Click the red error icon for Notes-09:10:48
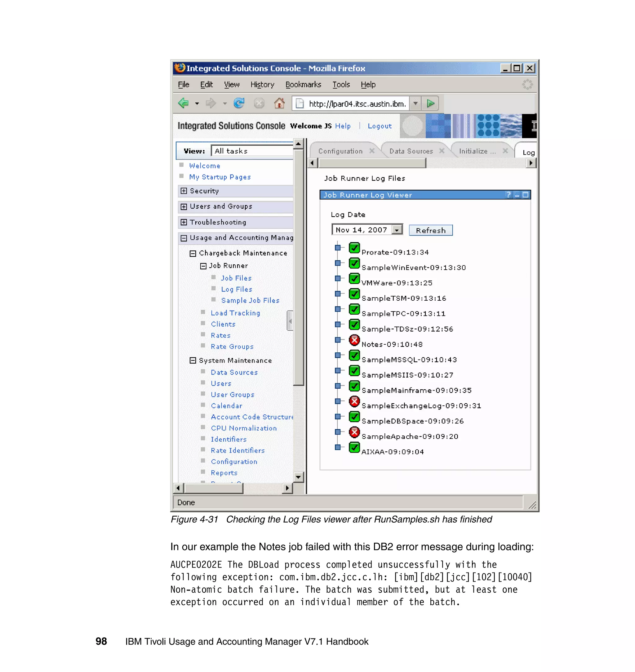The image size is (635, 672). [x=354, y=340]
